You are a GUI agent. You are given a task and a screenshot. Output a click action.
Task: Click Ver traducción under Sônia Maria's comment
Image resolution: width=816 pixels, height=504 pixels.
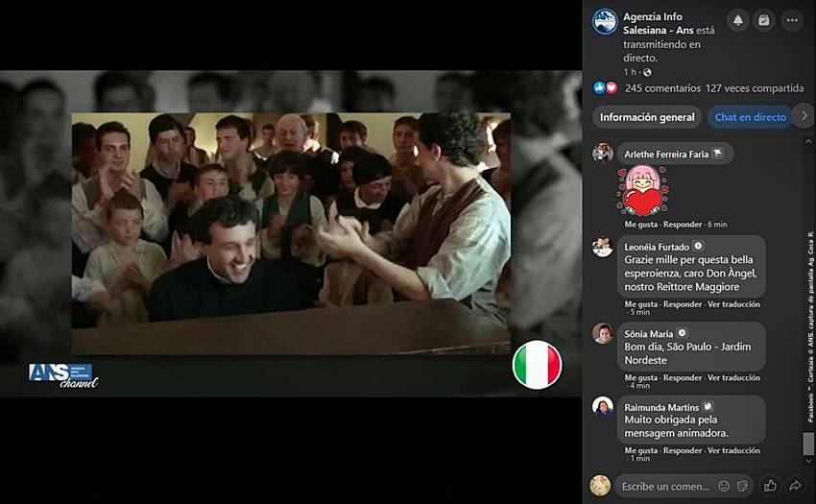click(x=733, y=377)
